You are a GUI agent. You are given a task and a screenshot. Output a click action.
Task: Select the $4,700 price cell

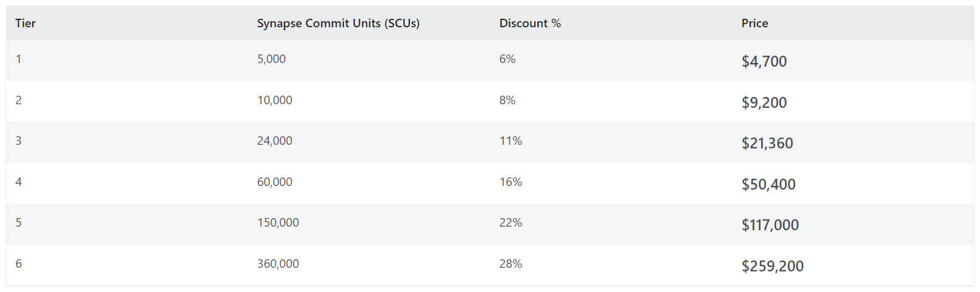764,61
